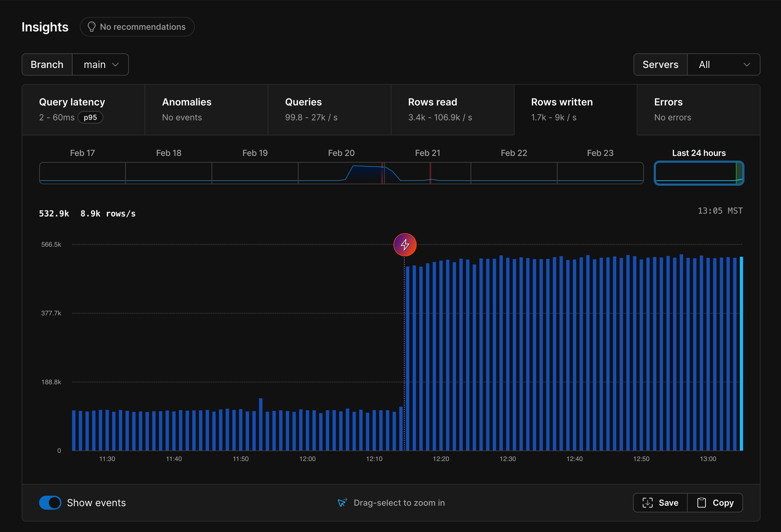The width and height of the screenshot is (781, 532).
Task: Click the drag-select cursor icon near the hint text
Action: 342,502
